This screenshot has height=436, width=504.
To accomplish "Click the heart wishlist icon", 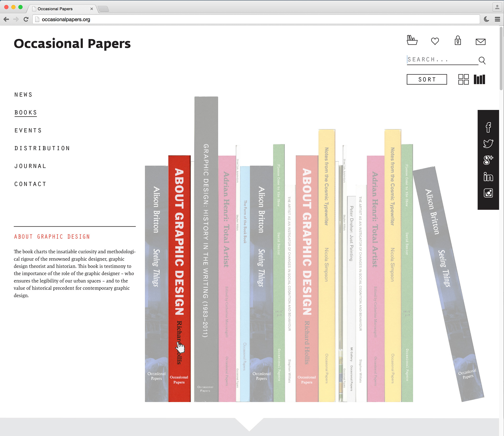I will pyautogui.click(x=435, y=41).
